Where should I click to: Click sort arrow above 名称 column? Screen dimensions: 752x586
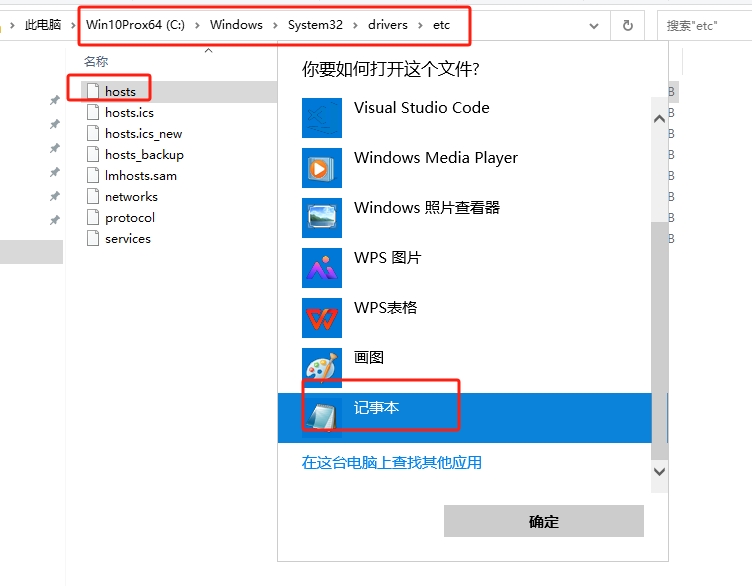209,50
